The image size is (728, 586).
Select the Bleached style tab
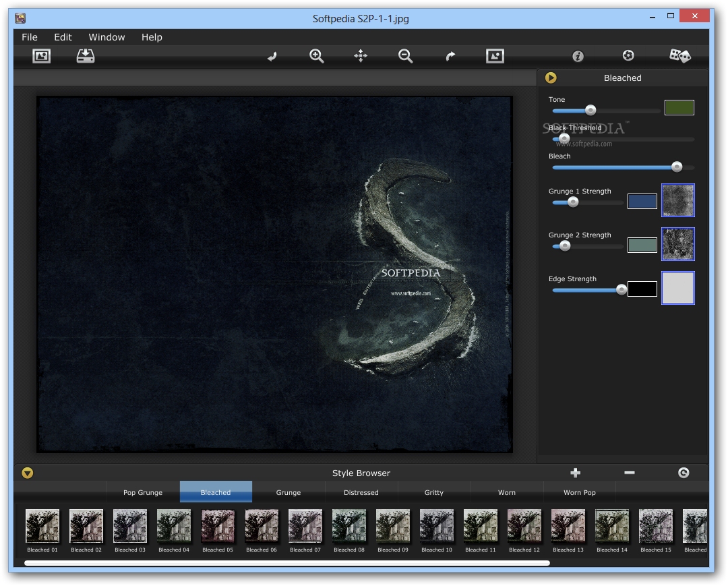[x=216, y=492]
